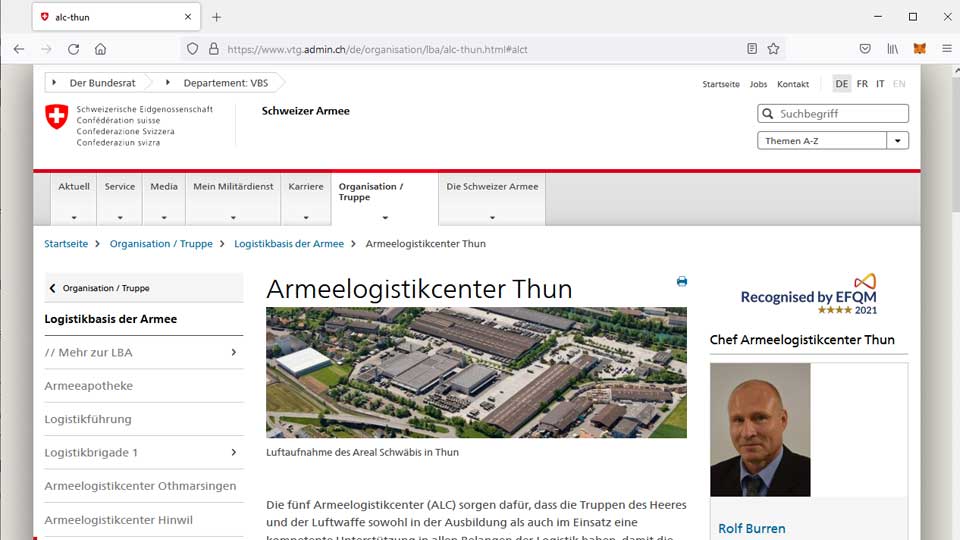Open the Kontakt link
The image size is (960, 540).
tap(793, 84)
